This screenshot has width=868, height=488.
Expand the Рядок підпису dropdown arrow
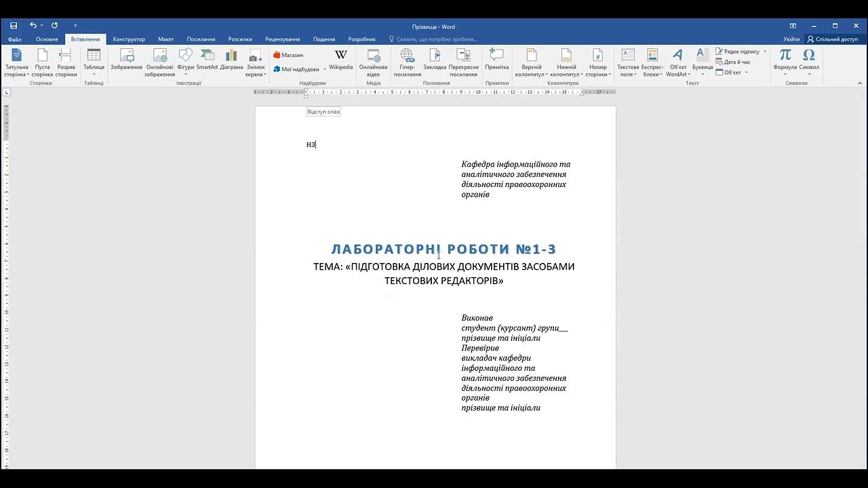coord(765,52)
